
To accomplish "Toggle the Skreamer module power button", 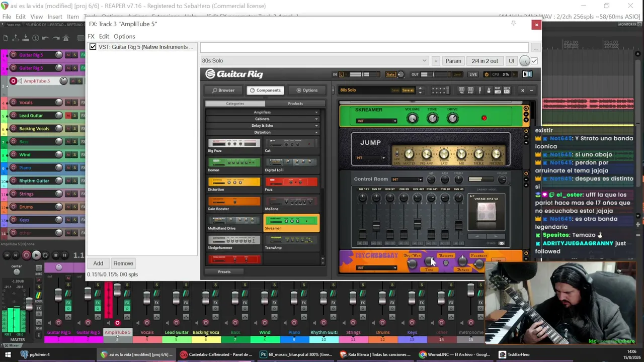I will (526, 109).
